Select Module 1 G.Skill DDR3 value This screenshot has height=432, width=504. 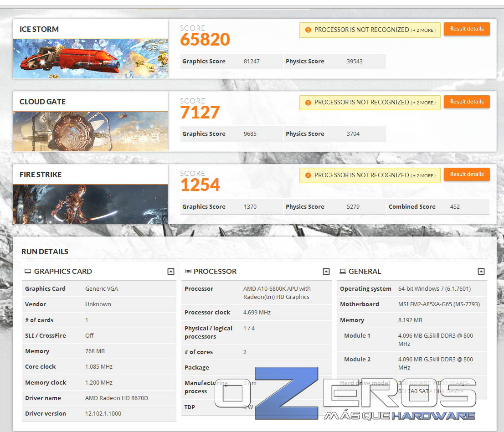click(436, 340)
